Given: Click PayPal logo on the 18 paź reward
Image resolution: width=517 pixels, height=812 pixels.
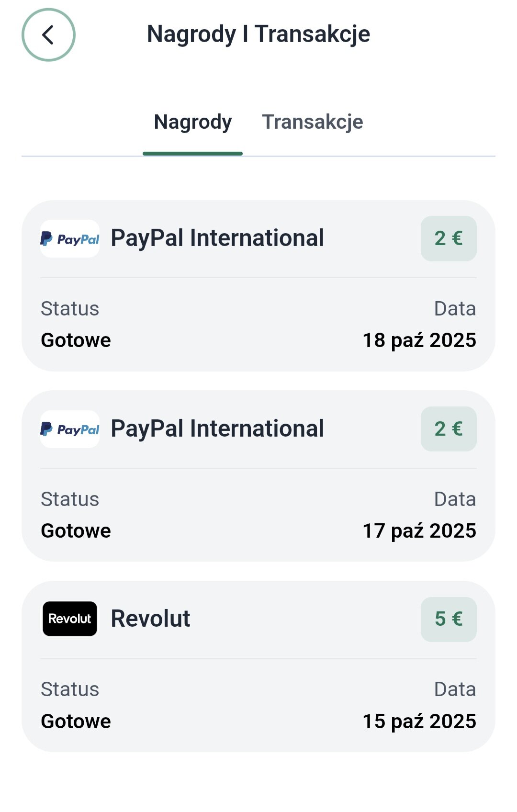Looking at the screenshot, I should pos(70,239).
